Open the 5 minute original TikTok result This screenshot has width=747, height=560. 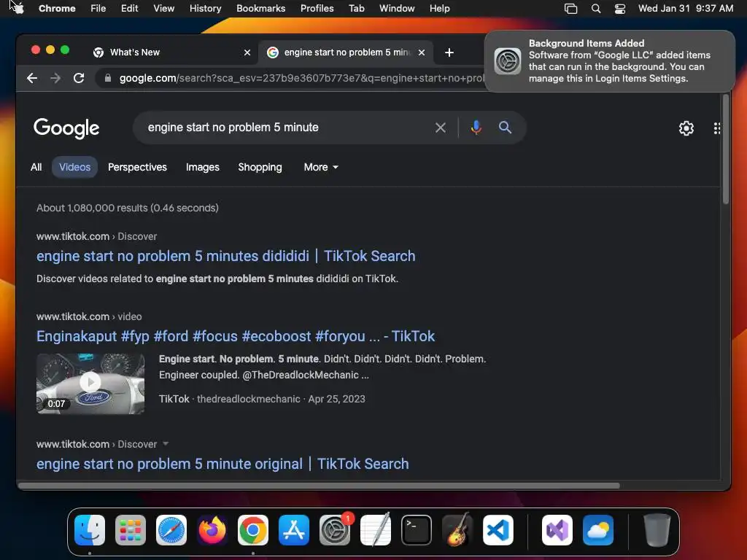coord(222,464)
